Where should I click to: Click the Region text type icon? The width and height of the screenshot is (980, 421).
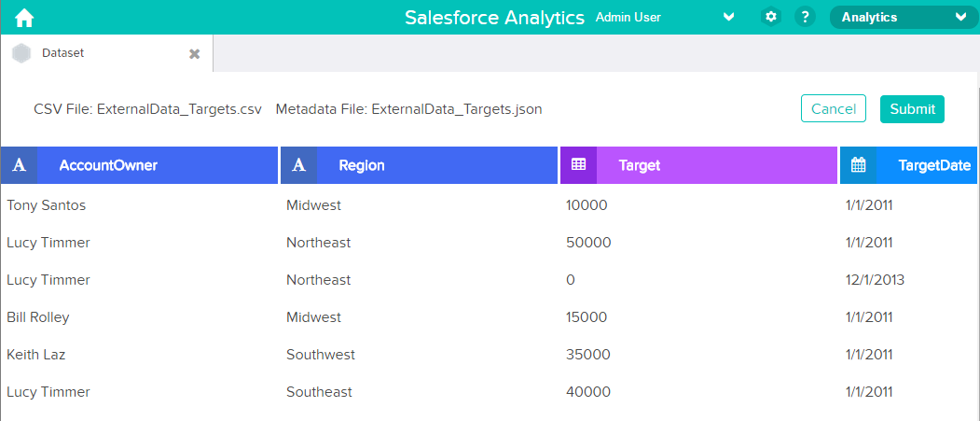[x=299, y=165]
